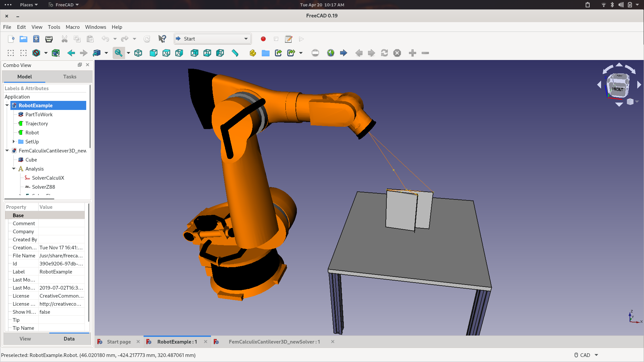Click the Print icon

49,39
